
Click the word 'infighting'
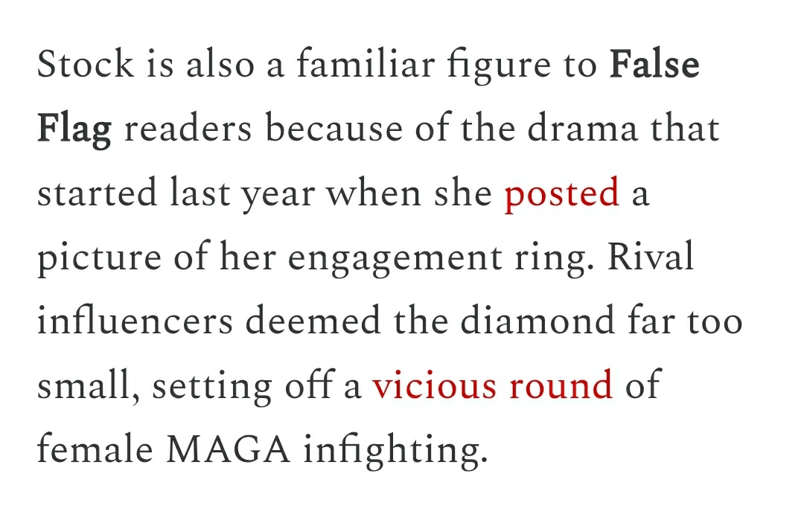tap(393, 451)
